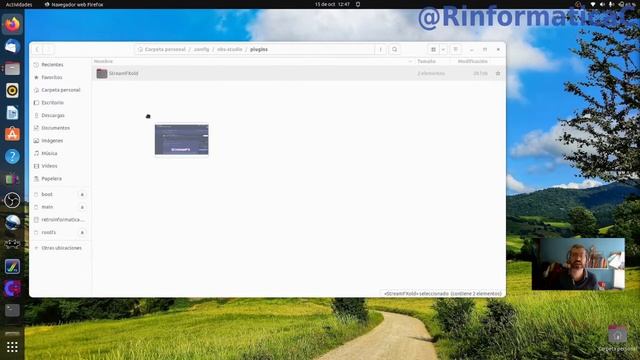Select the retroinformatica volume in the sidebar

click(60, 220)
